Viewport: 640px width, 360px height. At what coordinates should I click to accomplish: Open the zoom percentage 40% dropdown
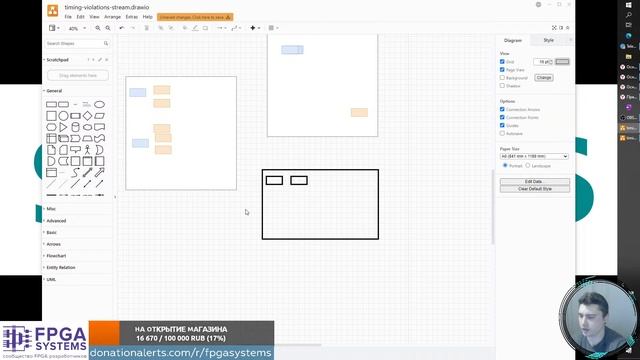tap(77, 28)
